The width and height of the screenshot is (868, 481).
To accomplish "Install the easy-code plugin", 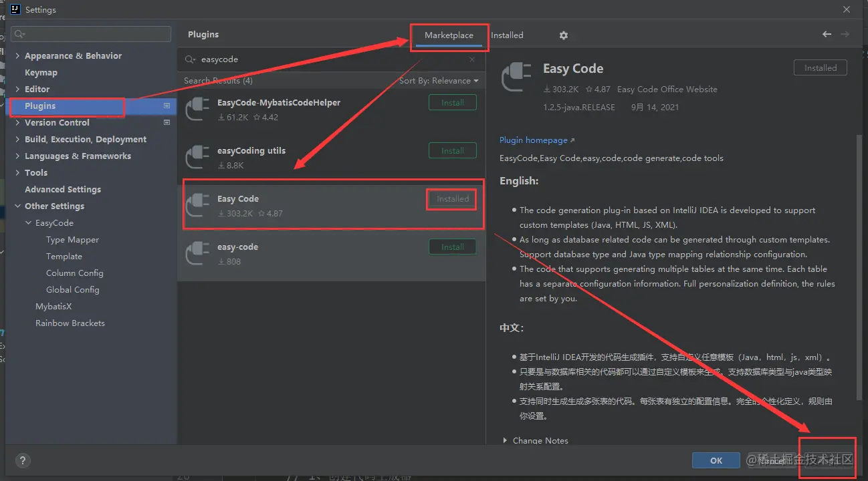I will click(x=453, y=247).
